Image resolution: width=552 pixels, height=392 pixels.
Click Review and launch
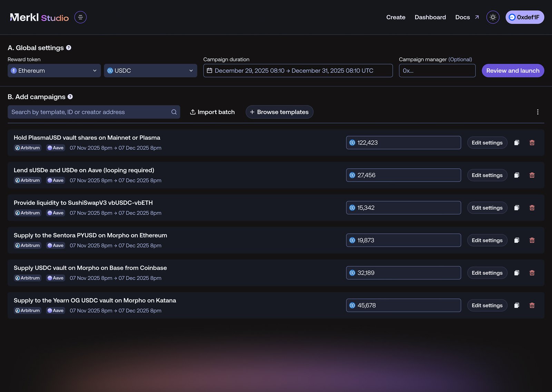coord(513,71)
